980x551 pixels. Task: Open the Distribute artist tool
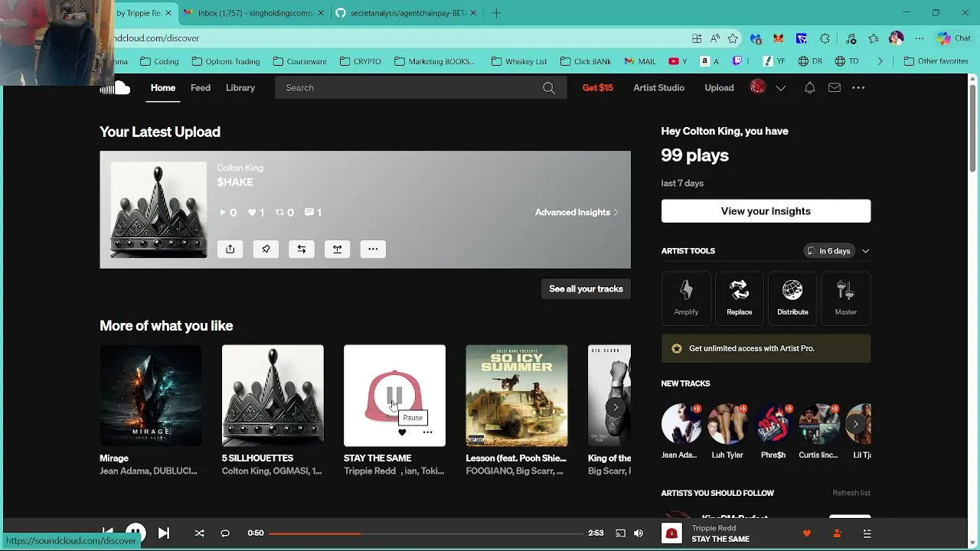[x=792, y=298]
